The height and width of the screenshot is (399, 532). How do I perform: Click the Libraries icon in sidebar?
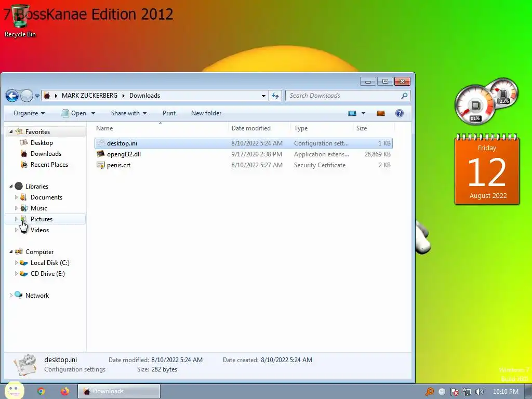pyautogui.click(x=19, y=186)
